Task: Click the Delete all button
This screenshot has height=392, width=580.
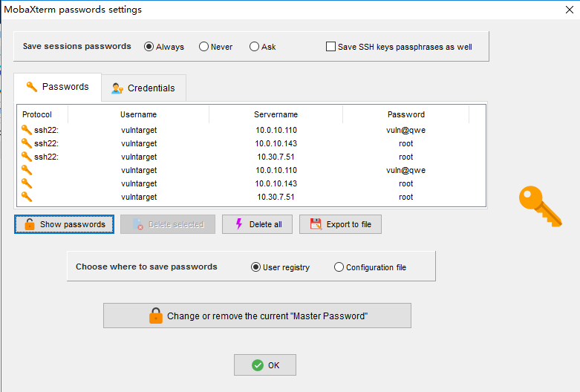Action: point(257,224)
